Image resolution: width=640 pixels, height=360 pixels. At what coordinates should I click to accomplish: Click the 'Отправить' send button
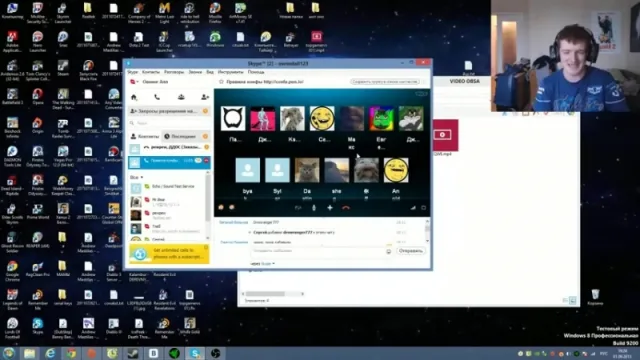[411, 251]
